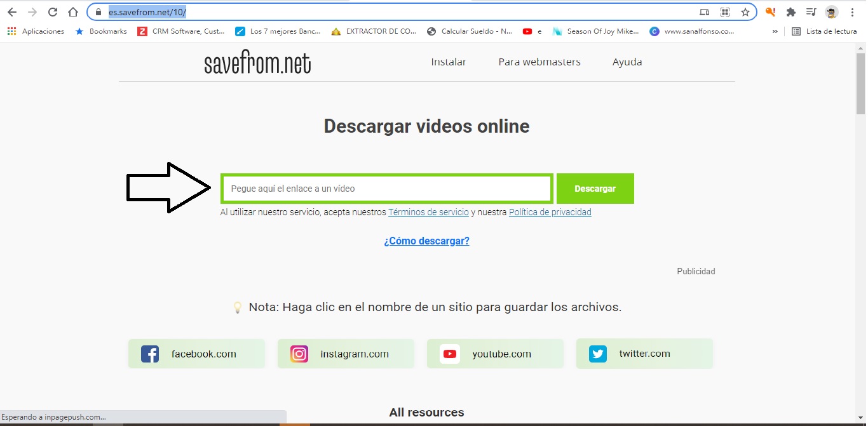Viewport: 868px width, 426px height.
Task: Click the padlock site info icon
Action: point(98,12)
